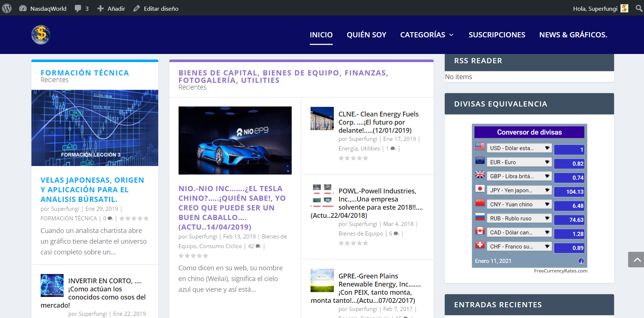Viewport: 644px width, 318px height.
Task: Open Consumo Ciclico category link
Action: pos(220,246)
